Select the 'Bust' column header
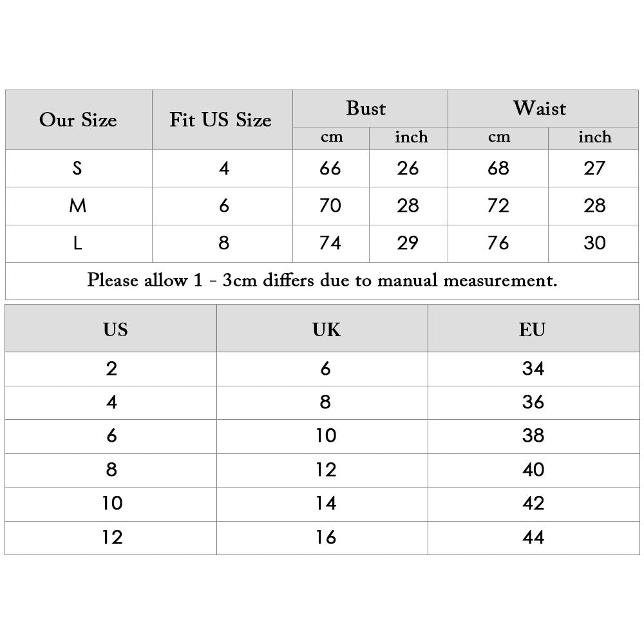644x644 pixels. tap(366, 109)
